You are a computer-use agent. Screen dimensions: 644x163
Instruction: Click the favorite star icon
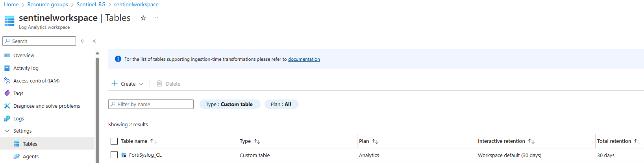click(143, 18)
